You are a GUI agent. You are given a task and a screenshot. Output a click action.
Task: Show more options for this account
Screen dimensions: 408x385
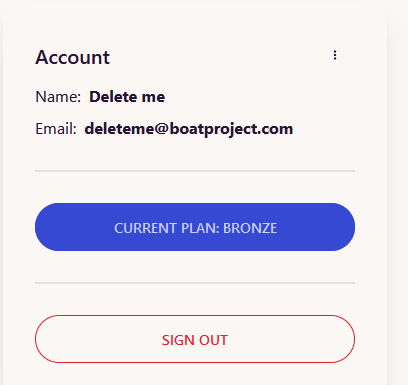335,55
